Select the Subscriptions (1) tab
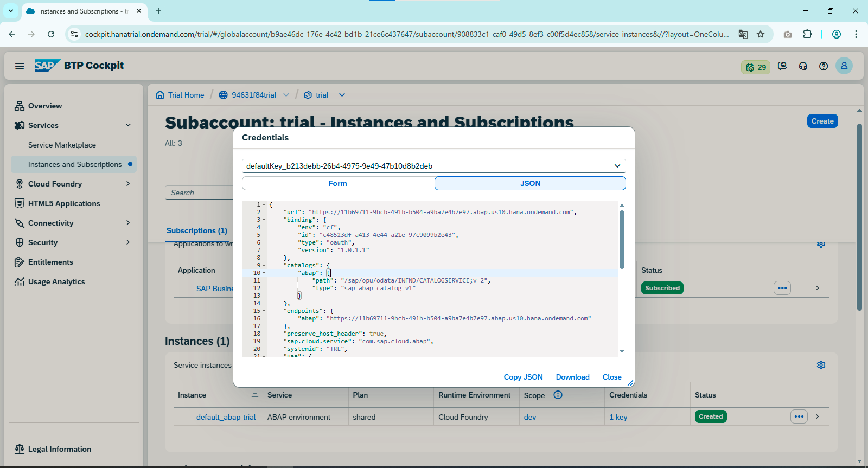The width and height of the screenshot is (868, 468). pos(197,230)
